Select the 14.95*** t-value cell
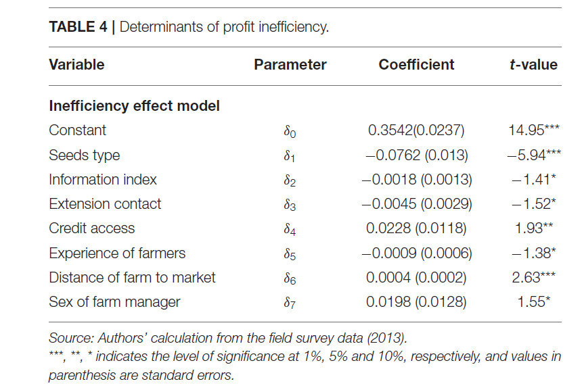The image size is (584, 392). click(x=534, y=130)
